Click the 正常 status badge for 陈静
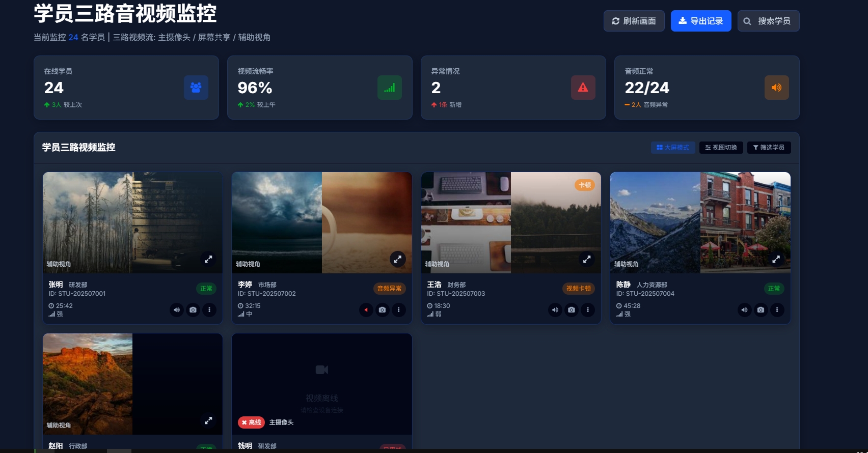 774,289
